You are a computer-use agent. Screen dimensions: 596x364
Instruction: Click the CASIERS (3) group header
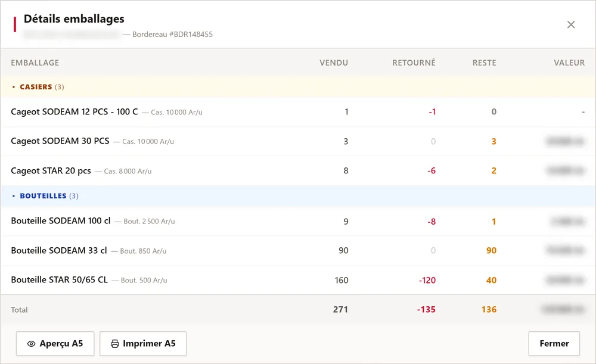[298, 87]
